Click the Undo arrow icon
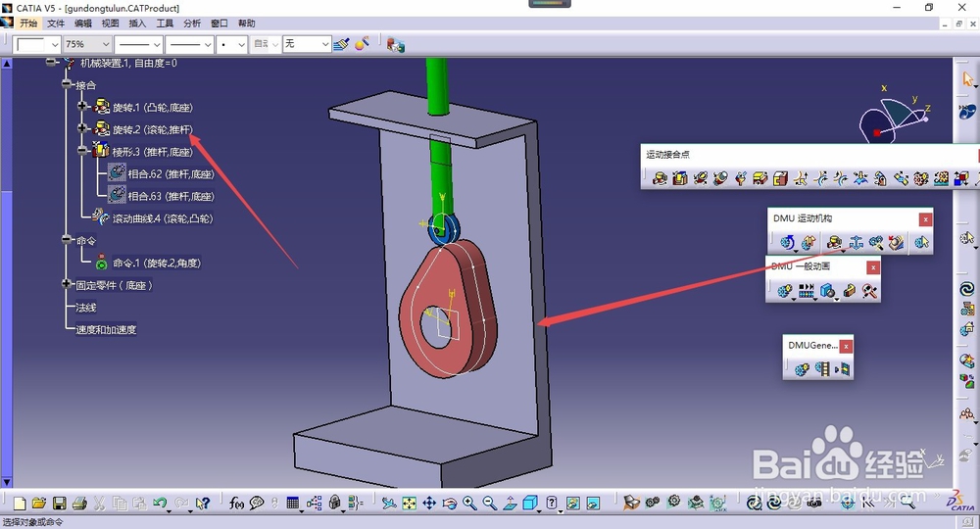This screenshot has width=980, height=529. click(160, 504)
